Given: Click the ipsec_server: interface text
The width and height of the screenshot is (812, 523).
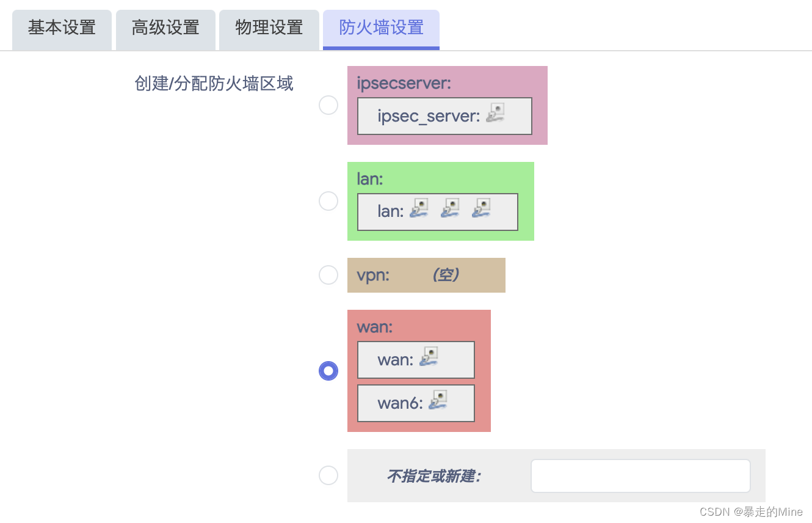Looking at the screenshot, I should (x=429, y=116).
